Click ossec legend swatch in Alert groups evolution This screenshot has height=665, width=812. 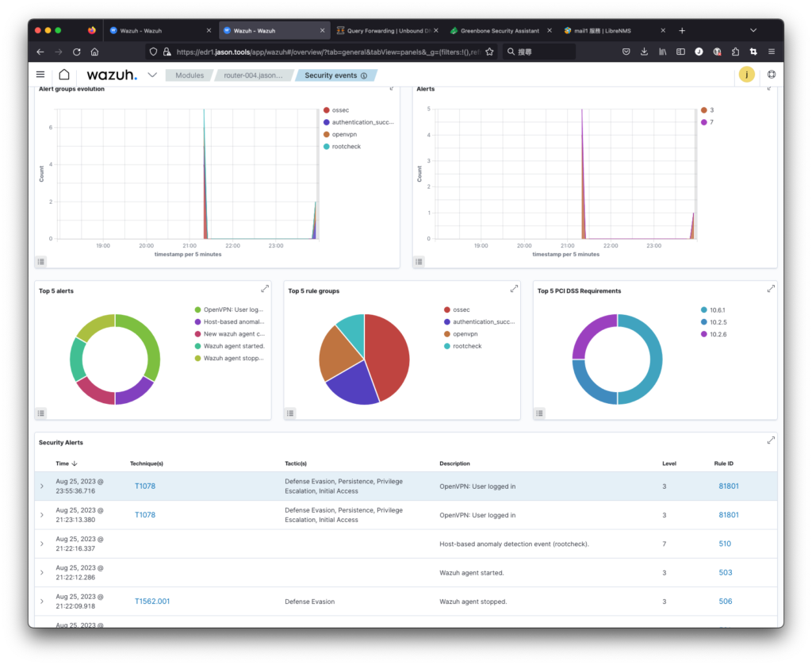tap(326, 110)
